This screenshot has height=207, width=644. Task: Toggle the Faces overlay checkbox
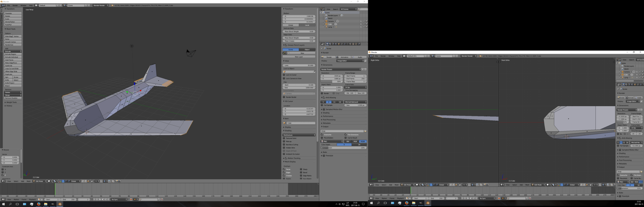(x=284, y=169)
